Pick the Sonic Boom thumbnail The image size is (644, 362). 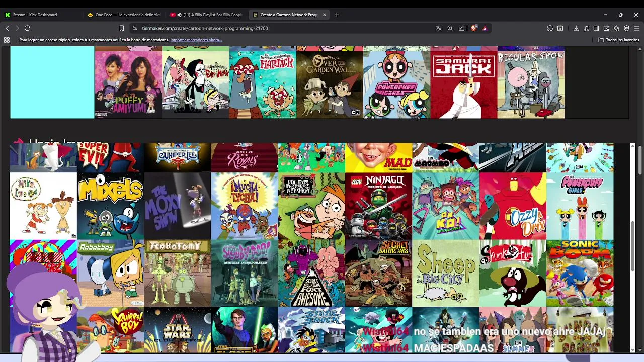[x=580, y=273]
